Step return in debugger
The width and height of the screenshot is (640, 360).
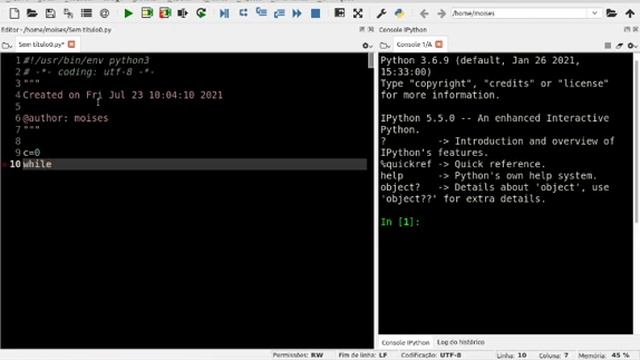[279, 13]
